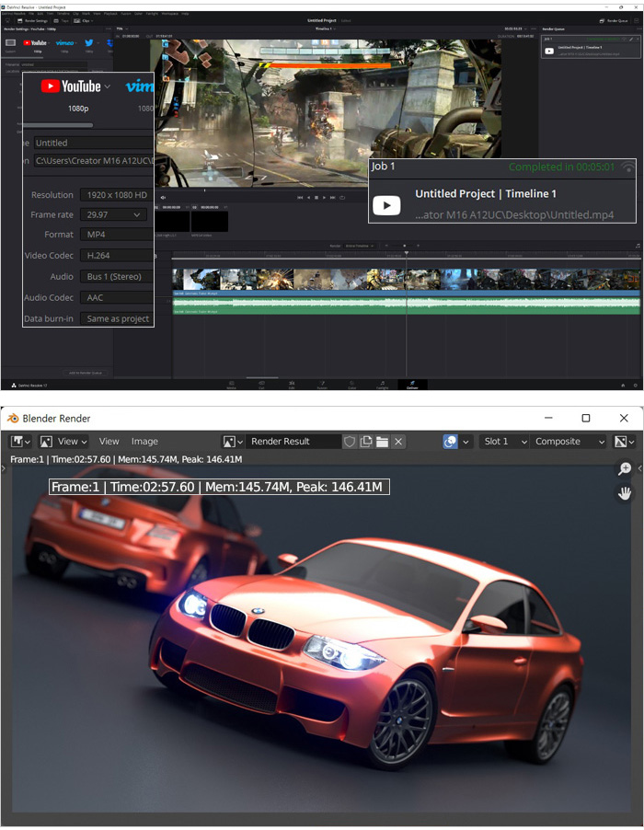Click timeline zoom out minus button
The height and width of the screenshot is (830, 644).
point(386,246)
